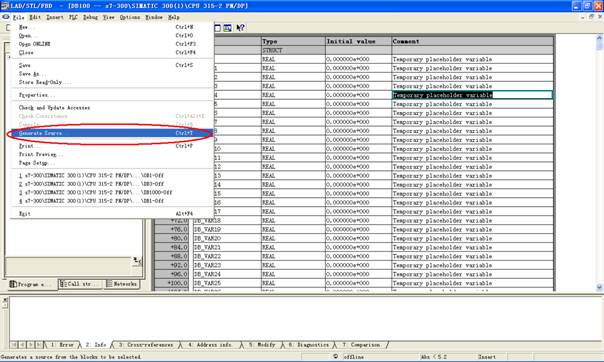Select Open ONLINE menu entry
This screenshot has width=604, height=362.
35,44
